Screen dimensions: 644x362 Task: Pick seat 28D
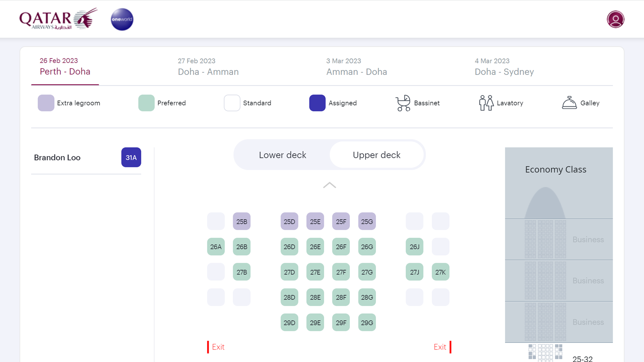(289, 297)
